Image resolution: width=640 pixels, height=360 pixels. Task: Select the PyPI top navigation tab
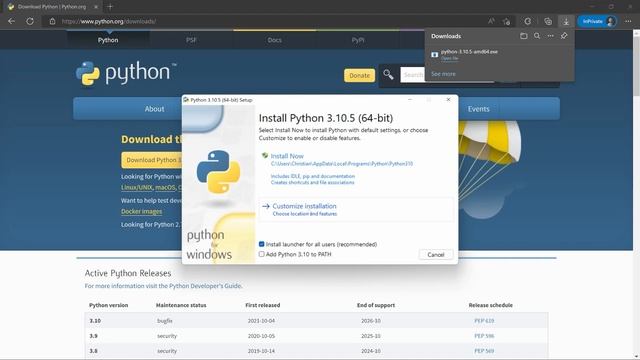point(358,40)
